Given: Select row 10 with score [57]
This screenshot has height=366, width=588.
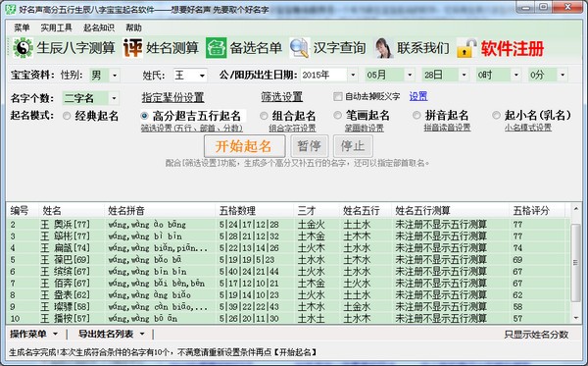Looking at the screenshot, I should coord(288,318).
